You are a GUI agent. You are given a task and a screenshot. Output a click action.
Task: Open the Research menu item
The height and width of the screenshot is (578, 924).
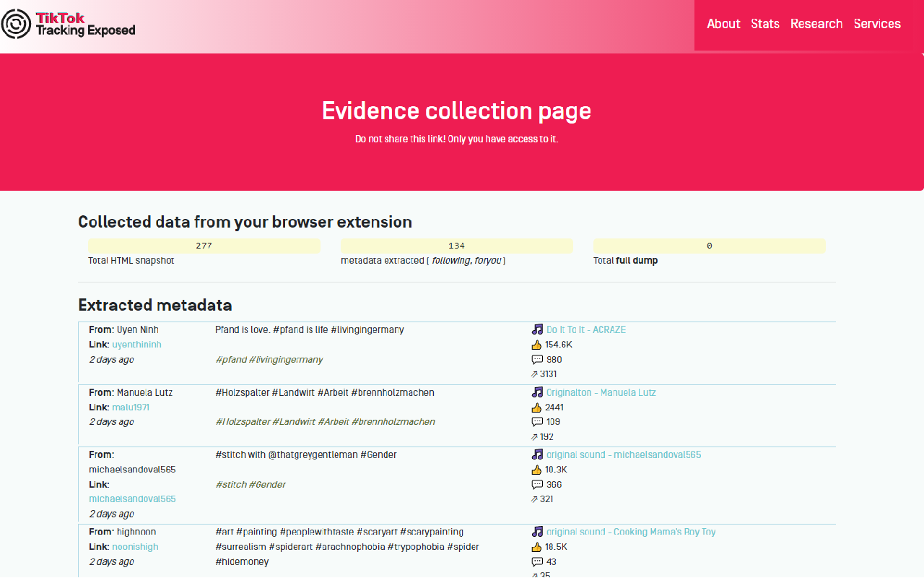pyautogui.click(x=816, y=24)
